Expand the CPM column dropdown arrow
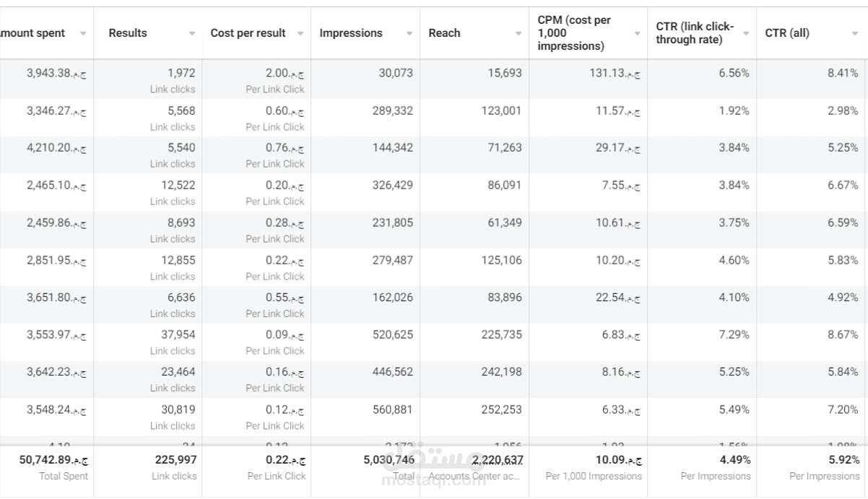868x499 pixels. click(x=637, y=33)
